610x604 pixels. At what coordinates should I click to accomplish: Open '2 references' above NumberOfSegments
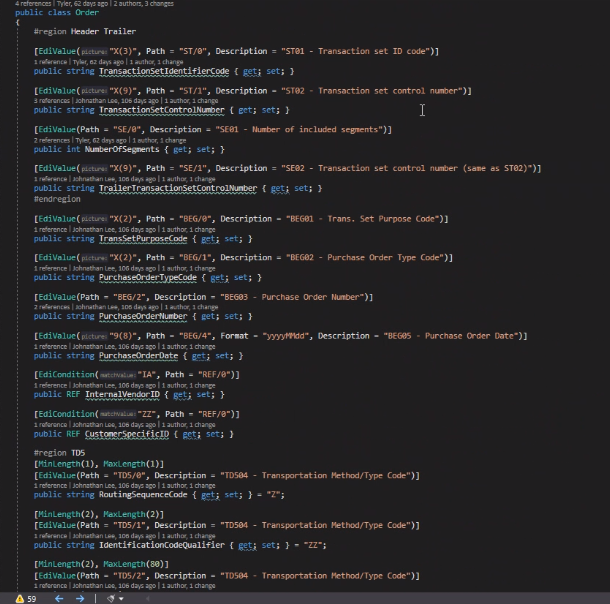[x=52, y=140]
